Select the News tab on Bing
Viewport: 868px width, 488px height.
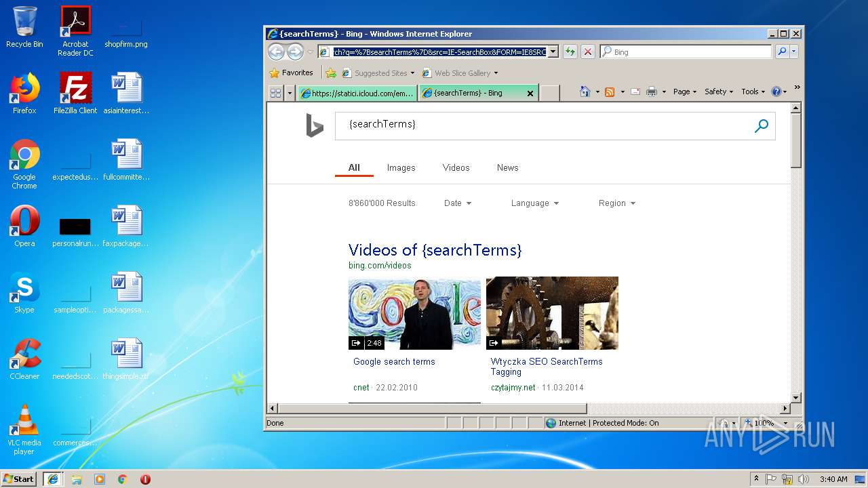pyautogui.click(x=507, y=167)
